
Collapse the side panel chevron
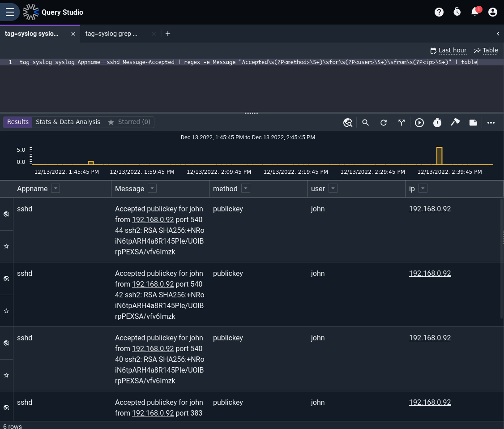pos(498,34)
